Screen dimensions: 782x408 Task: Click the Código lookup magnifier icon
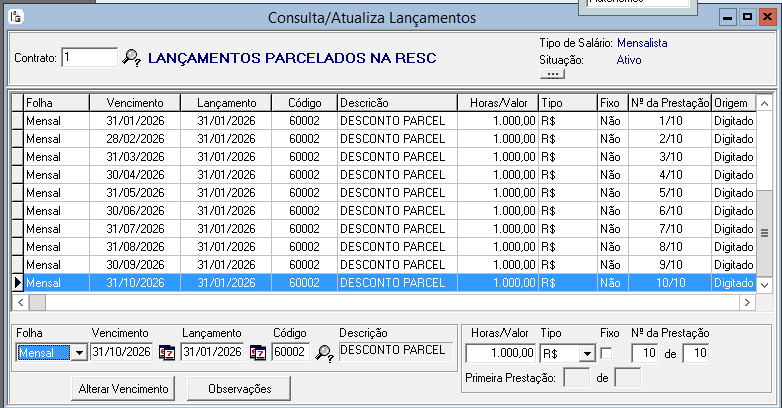point(324,352)
